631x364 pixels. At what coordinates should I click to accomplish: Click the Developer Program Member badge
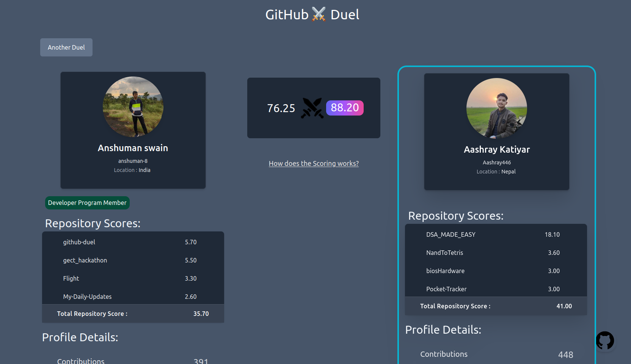tap(87, 203)
